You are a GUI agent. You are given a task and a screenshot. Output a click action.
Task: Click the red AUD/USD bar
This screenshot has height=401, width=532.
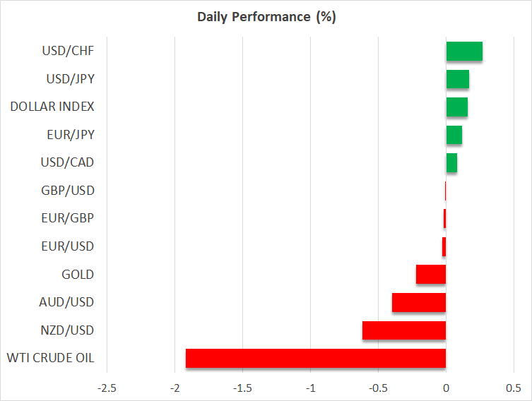tap(419, 302)
